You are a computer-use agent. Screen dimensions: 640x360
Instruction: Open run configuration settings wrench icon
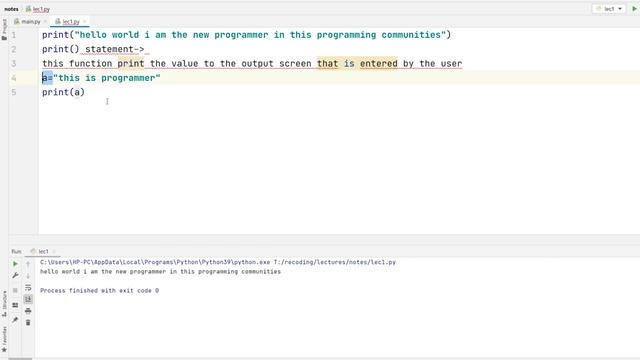pos(15,276)
